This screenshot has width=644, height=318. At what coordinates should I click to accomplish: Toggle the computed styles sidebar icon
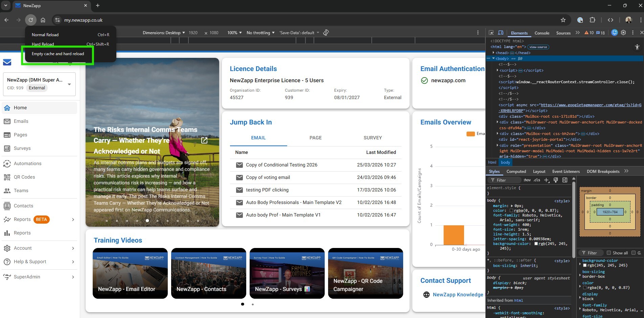[565, 180]
